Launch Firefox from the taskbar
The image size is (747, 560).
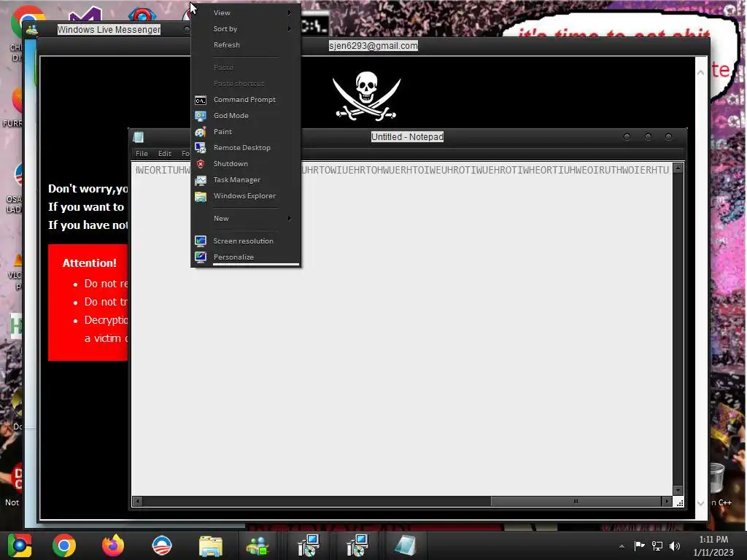click(x=113, y=545)
